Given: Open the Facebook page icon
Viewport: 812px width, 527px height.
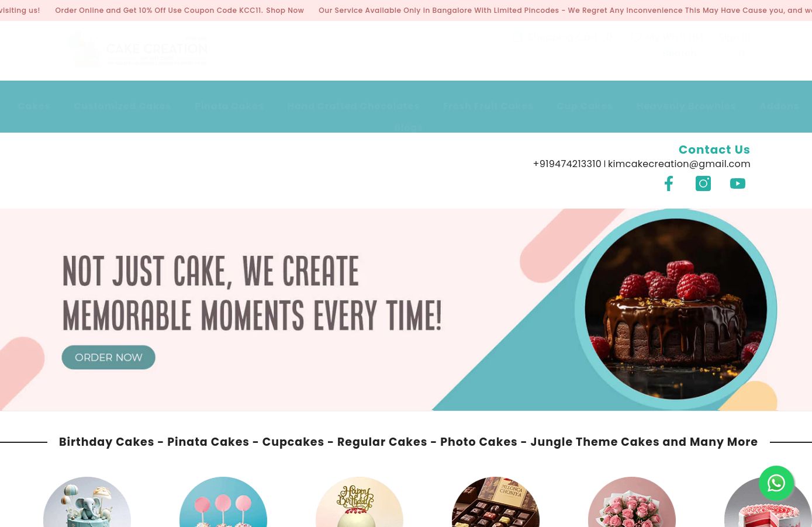Looking at the screenshot, I should [669, 183].
